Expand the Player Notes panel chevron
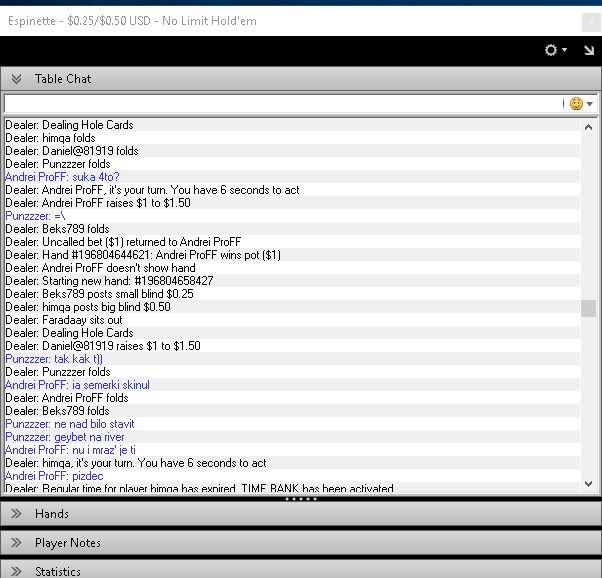602x578 pixels. [16, 543]
